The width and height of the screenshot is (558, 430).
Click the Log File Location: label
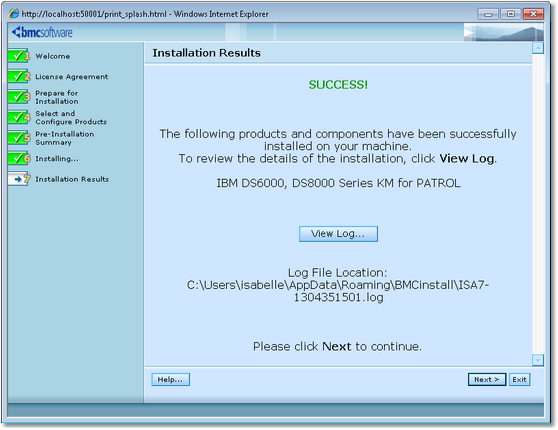click(x=337, y=273)
